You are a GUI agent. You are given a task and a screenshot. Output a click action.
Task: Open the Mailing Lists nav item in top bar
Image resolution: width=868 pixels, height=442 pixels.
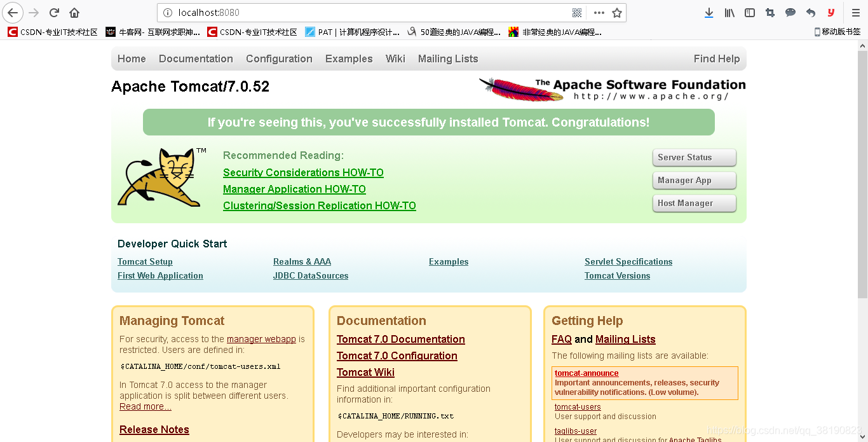tap(448, 59)
